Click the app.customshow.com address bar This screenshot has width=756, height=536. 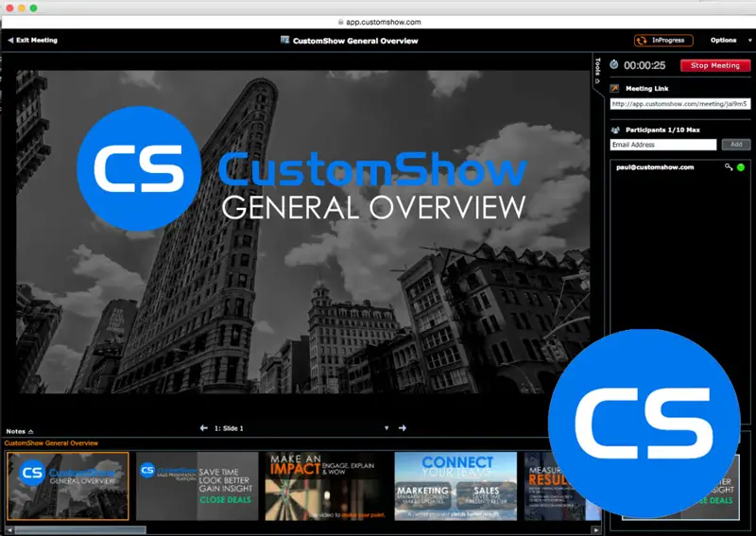click(379, 22)
